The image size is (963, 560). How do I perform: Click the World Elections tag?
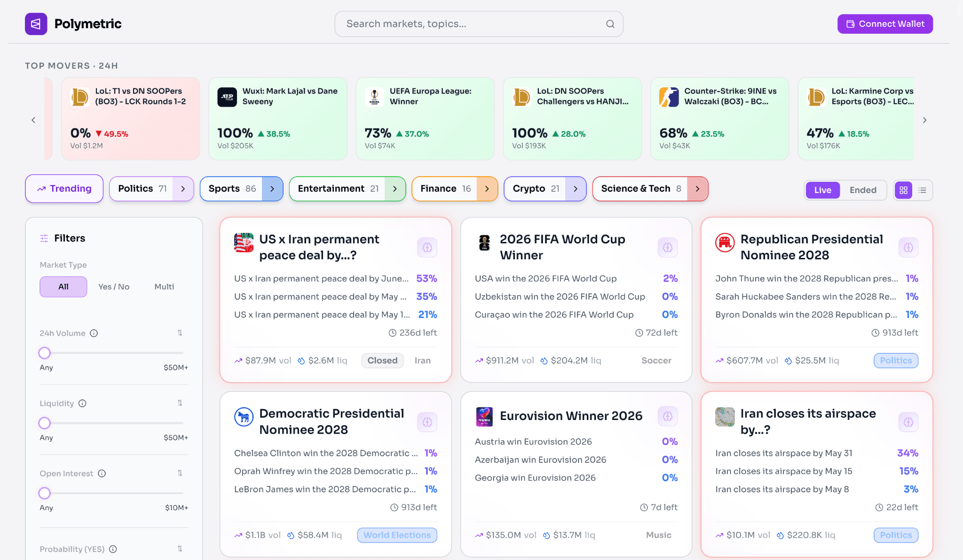(x=397, y=535)
